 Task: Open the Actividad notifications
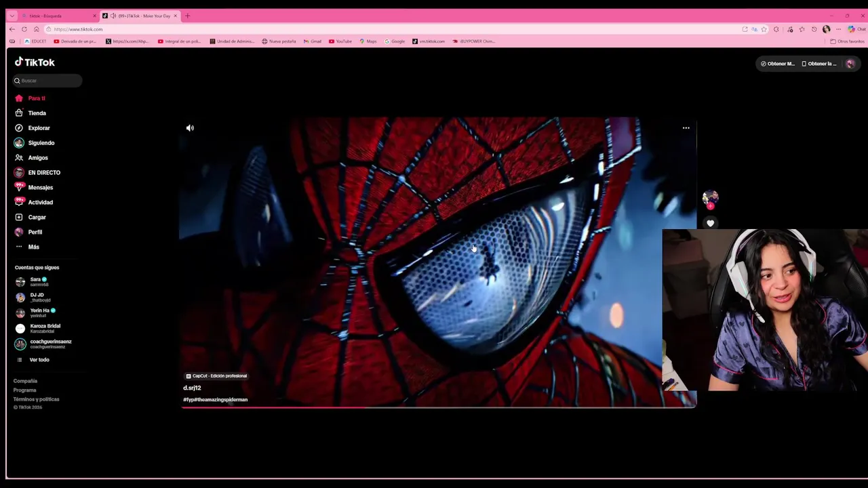(34, 203)
